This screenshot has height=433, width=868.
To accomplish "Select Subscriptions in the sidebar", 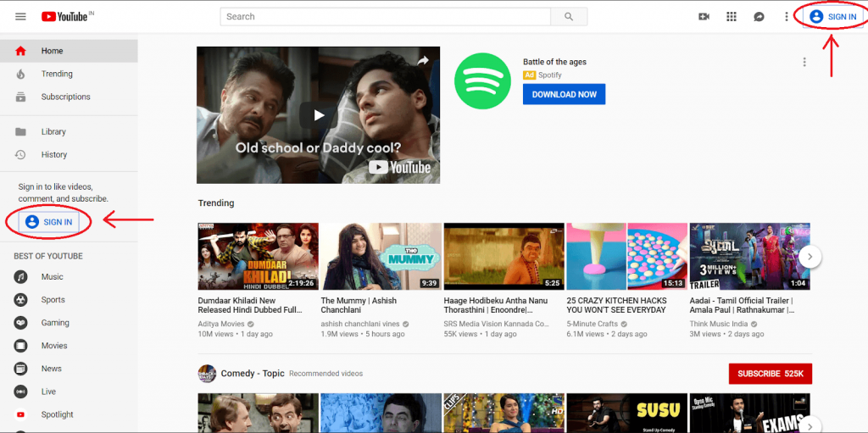I will 69,97.
